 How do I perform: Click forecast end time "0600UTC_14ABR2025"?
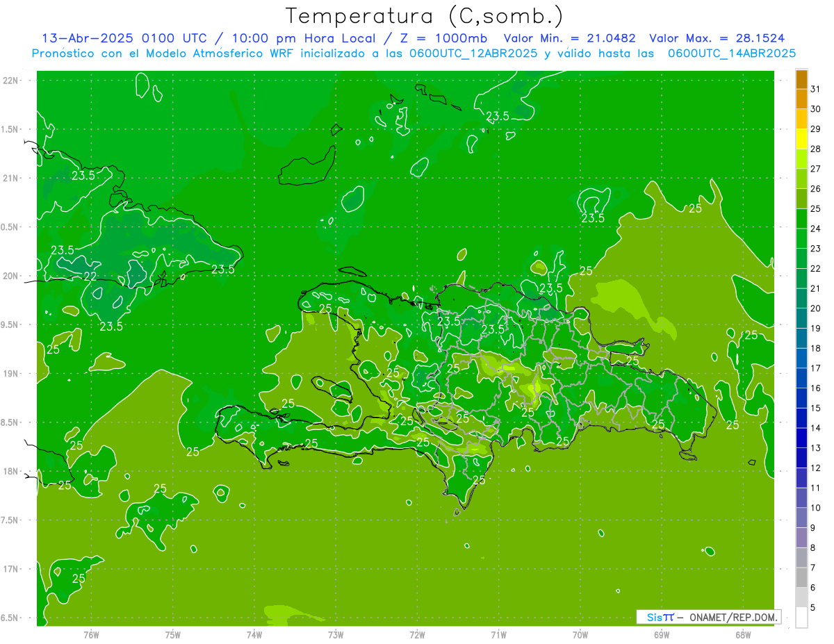pos(732,53)
